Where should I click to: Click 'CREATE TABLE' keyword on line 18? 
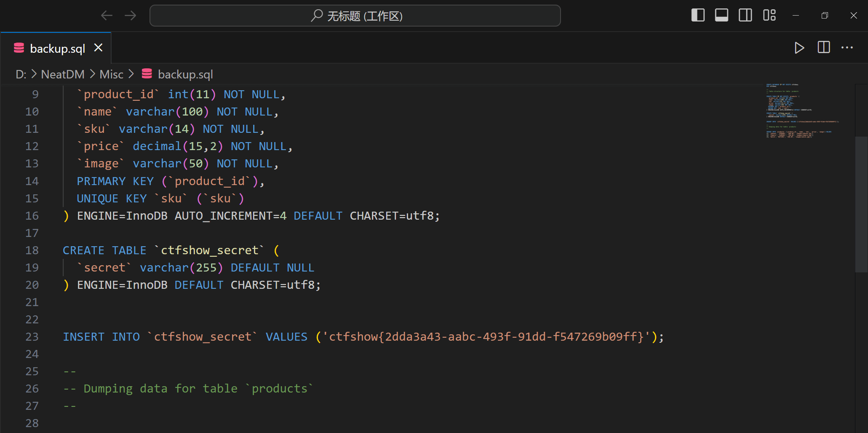104,250
